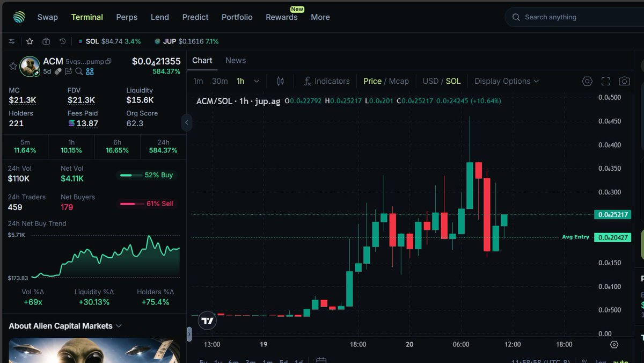Select the 6h stats period
This screenshot has height=363, width=644.
(118, 147)
